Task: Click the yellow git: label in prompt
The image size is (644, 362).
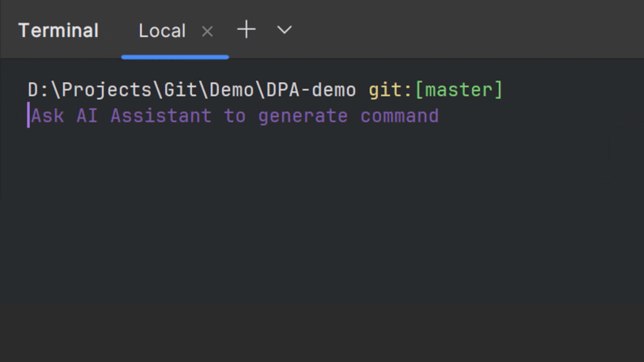Action: [x=390, y=90]
